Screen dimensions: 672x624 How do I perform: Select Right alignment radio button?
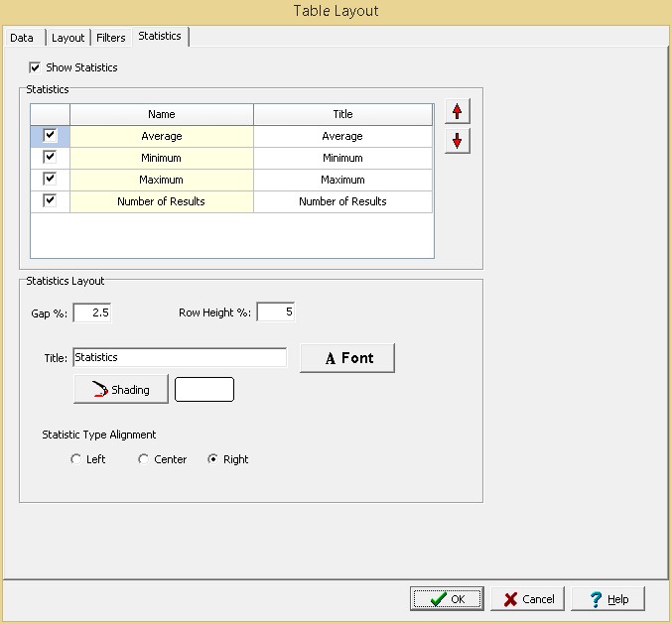coord(212,459)
